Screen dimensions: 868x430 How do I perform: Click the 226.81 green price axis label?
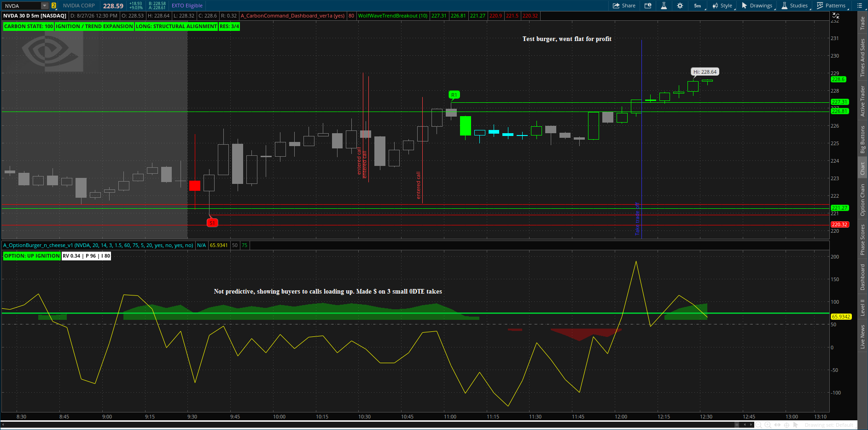coord(839,111)
